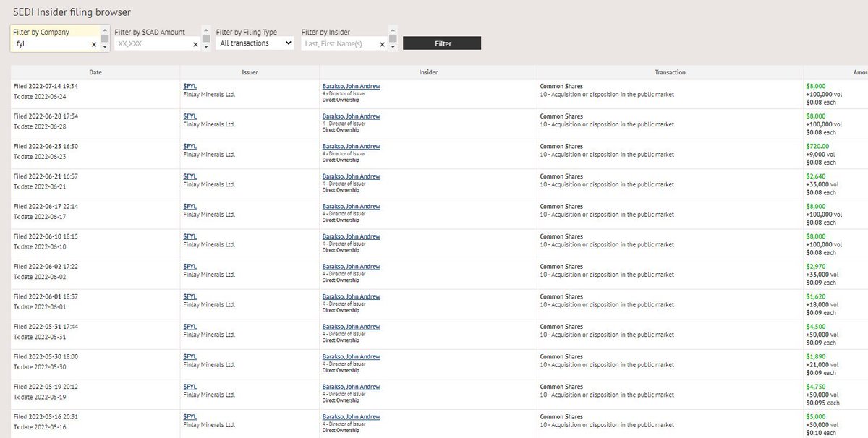Click the dark Filter button

click(442, 43)
